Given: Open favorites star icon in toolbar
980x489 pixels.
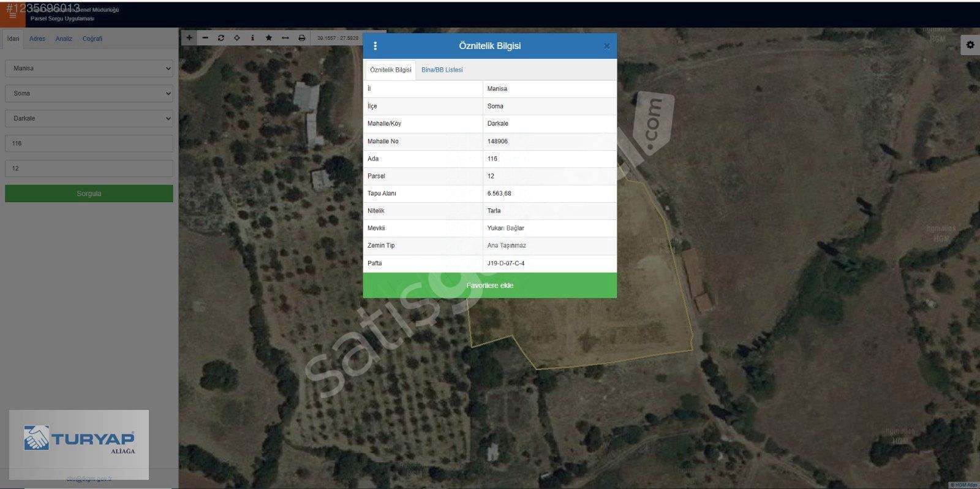Looking at the screenshot, I should 269,38.
